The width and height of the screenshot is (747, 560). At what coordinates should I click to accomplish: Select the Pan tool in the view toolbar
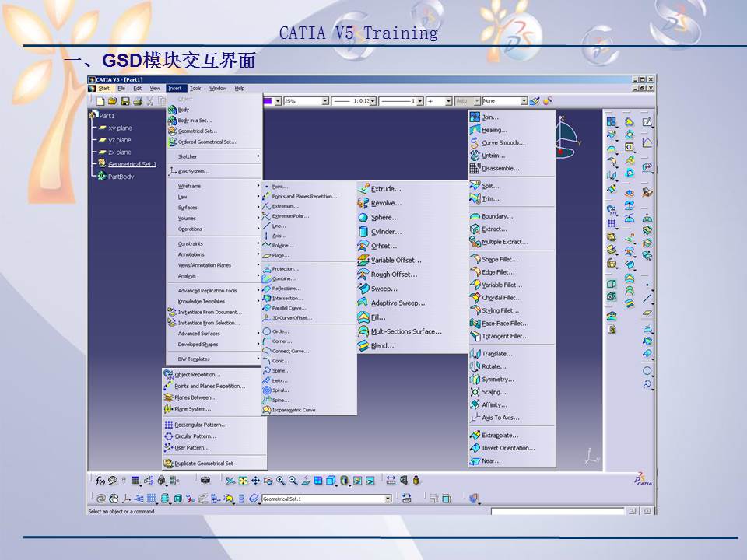pyautogui.click(x=255, y=481)
